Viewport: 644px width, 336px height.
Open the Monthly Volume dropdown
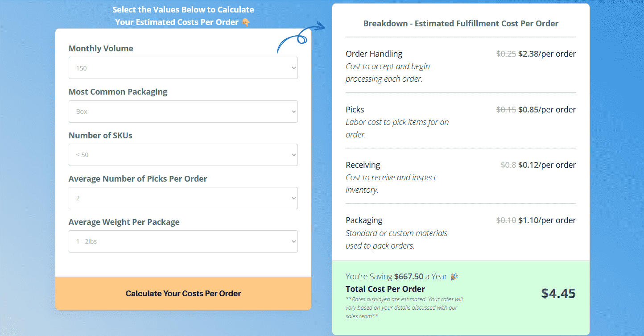click(x=183, y=68)
